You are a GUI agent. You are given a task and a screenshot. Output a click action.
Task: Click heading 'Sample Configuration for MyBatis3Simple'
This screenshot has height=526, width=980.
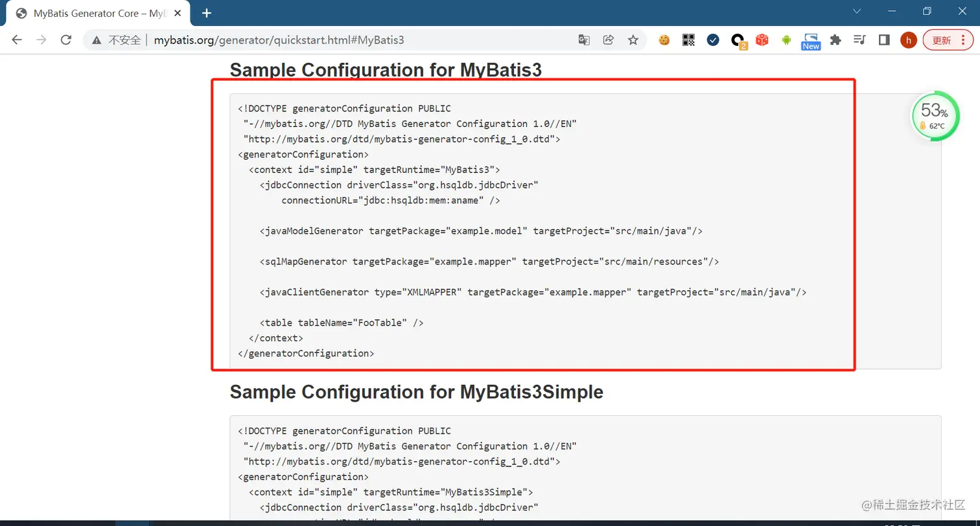pyautogui.click(x=416, y=392)
